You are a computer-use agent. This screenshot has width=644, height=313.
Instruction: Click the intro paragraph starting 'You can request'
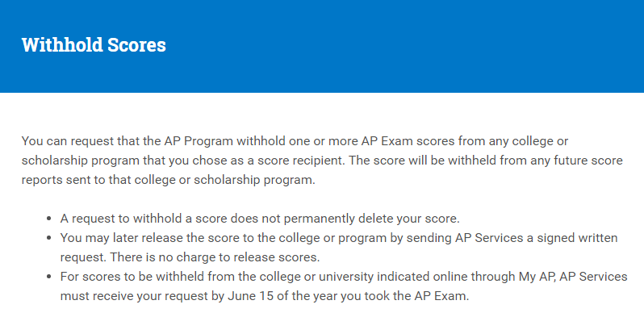pos(322,161)
